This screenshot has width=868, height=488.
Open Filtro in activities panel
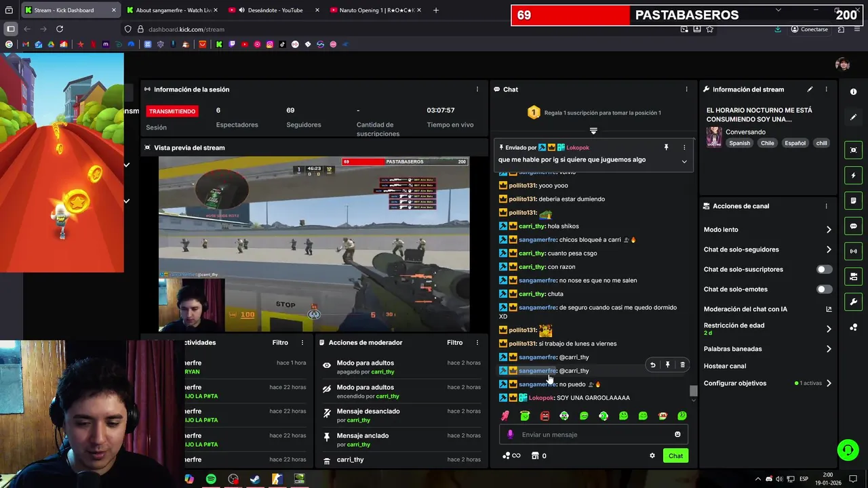click(x=280, y=342)
